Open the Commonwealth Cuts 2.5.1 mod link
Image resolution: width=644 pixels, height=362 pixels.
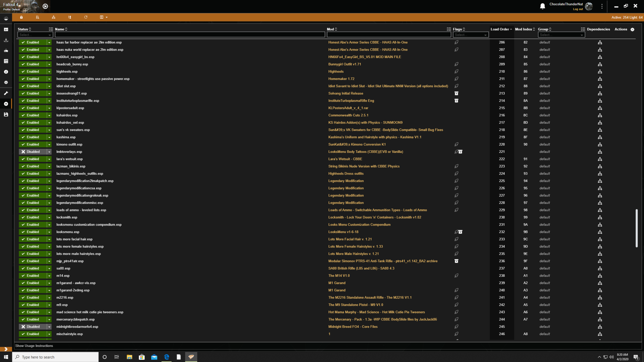348,115
